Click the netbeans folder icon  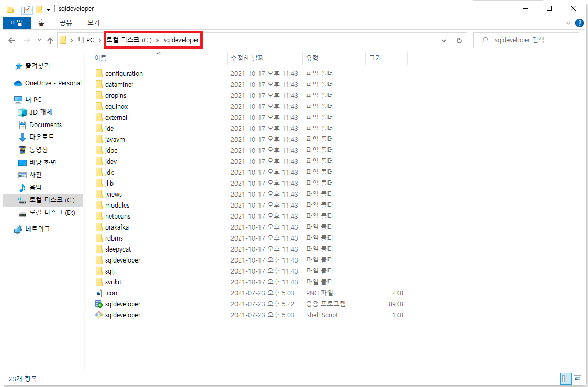click(99, 216)
